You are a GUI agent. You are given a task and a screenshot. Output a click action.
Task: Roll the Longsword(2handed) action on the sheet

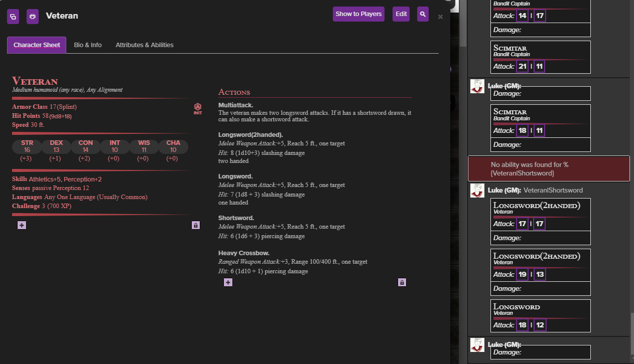point(250,135)
